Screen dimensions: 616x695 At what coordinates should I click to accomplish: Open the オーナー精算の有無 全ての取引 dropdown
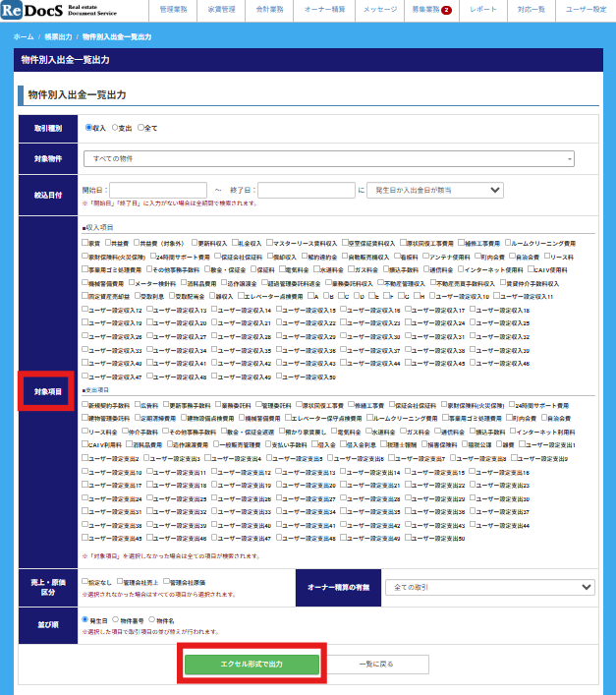pos(490,587)
